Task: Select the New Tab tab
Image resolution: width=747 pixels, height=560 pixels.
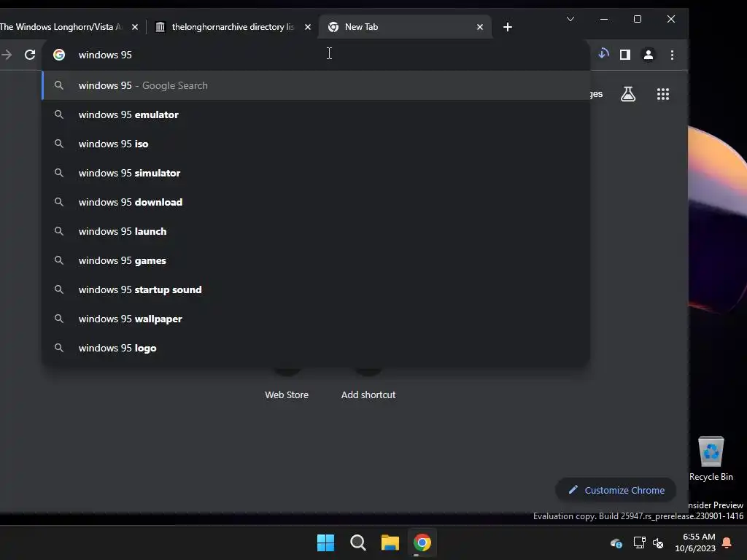Action: pos(405,27)
